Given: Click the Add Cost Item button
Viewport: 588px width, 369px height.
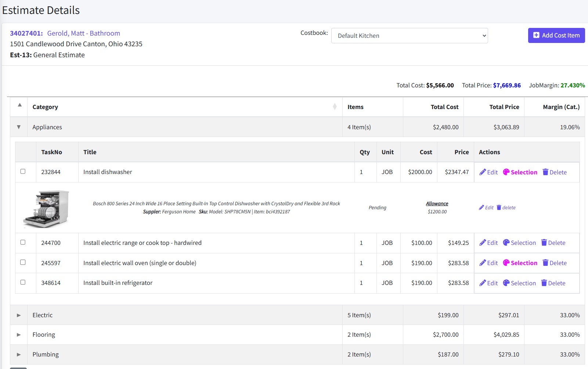Looking at the screenshot, I should [x=556, y=36].
